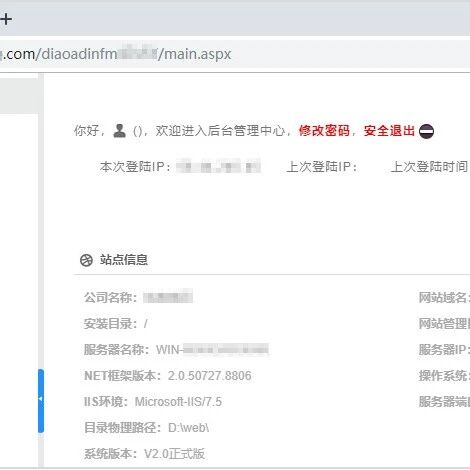Click the 站点信息 globe icon
The height and width of the screenshot is (470, 470).
coord(86,260)
